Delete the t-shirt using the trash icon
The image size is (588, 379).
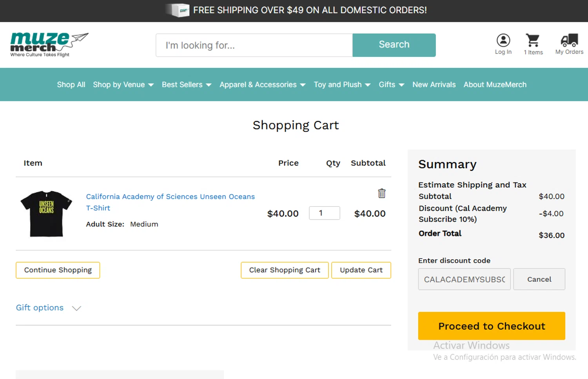click(x=381, y=193)
